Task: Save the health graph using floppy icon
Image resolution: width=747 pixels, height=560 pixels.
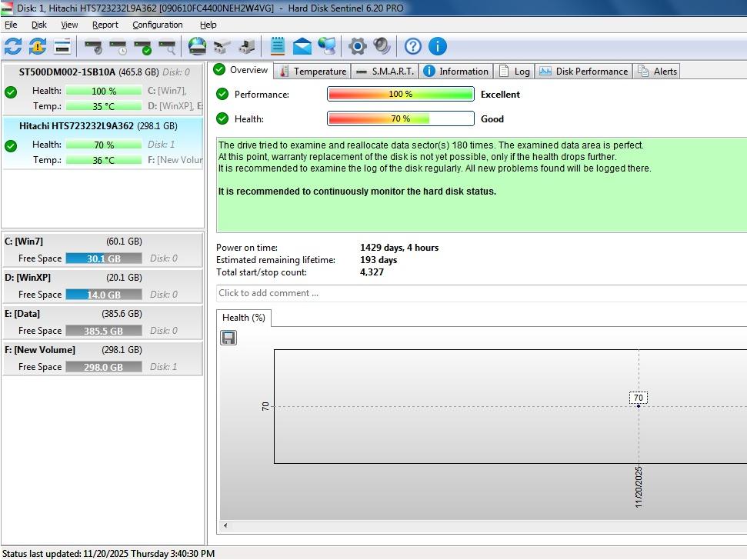Action: 228,338
